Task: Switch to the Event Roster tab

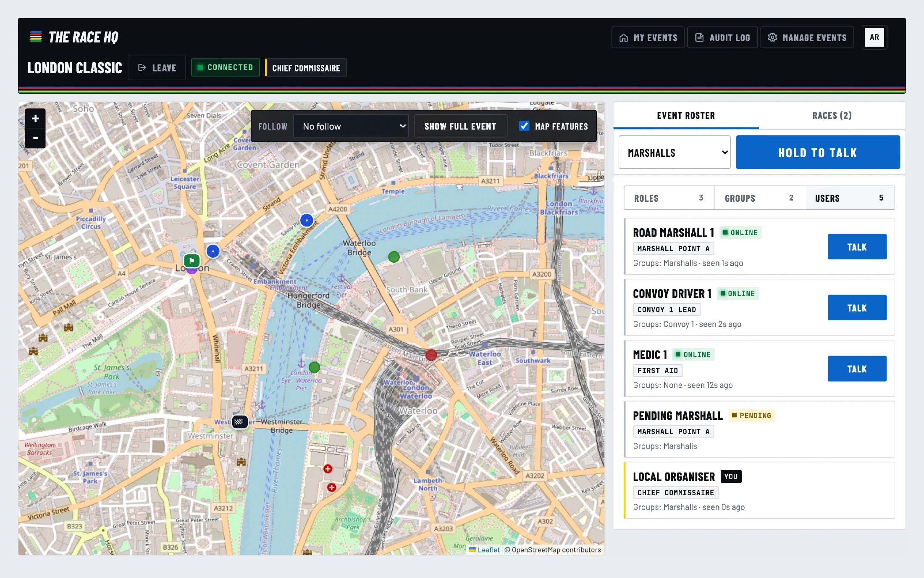Action: click(686, 116)
